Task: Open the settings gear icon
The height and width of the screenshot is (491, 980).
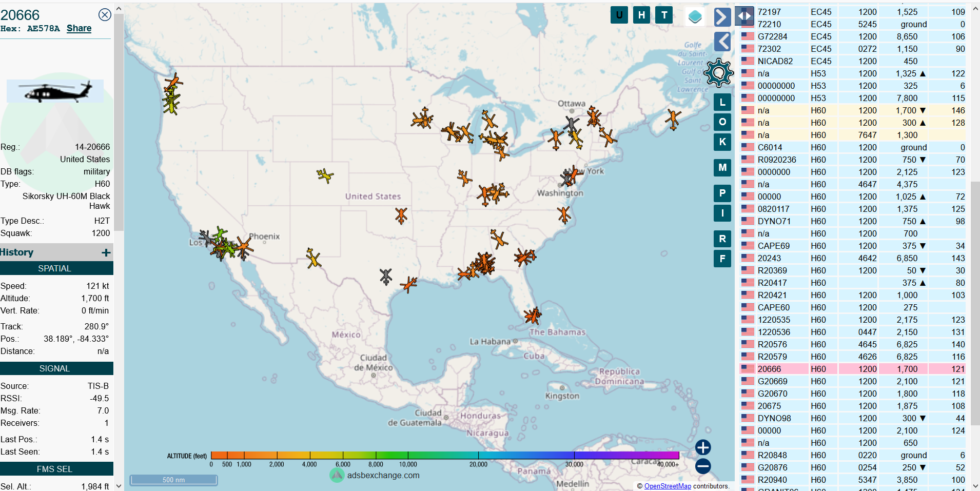Action: pyautogui.click(x=719, y=72)
